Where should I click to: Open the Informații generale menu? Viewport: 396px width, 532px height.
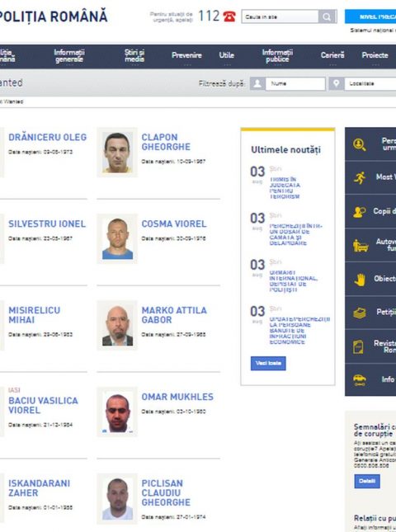(x=69, y=55)
